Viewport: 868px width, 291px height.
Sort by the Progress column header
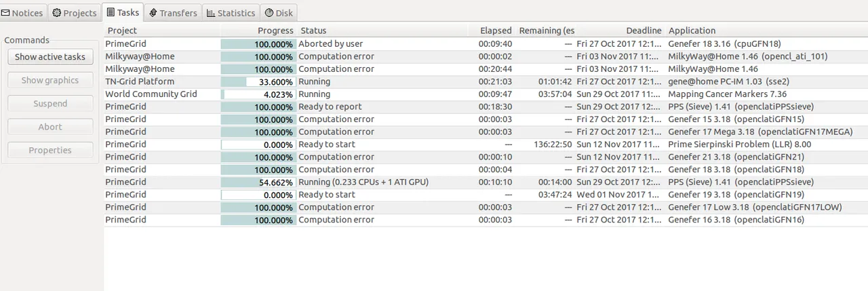[258, 31]
